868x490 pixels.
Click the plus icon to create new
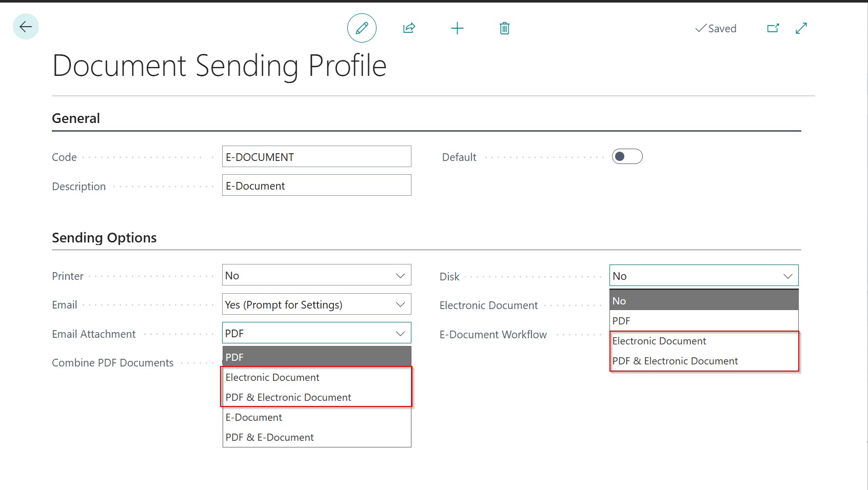[x=457, y=28]
